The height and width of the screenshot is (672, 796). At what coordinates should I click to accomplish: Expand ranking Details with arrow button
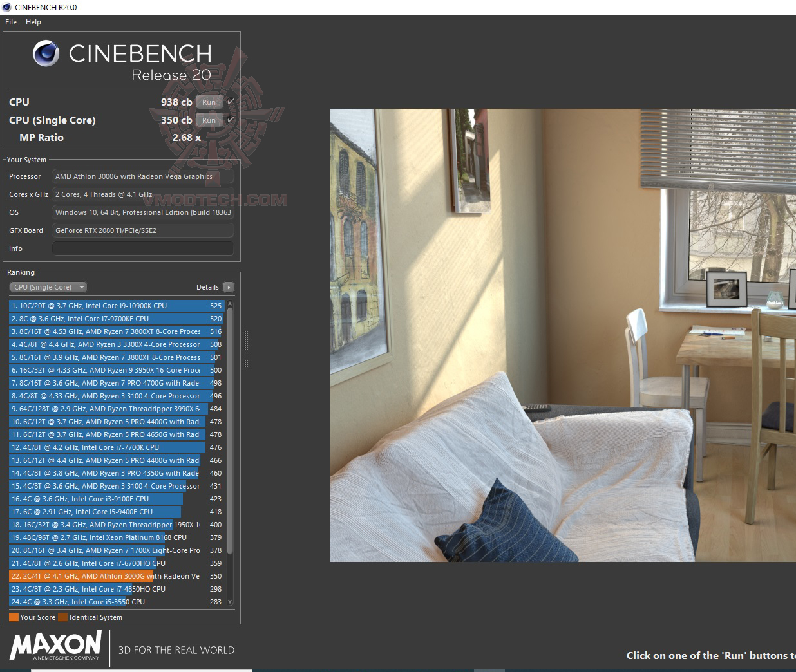point(229,287)
